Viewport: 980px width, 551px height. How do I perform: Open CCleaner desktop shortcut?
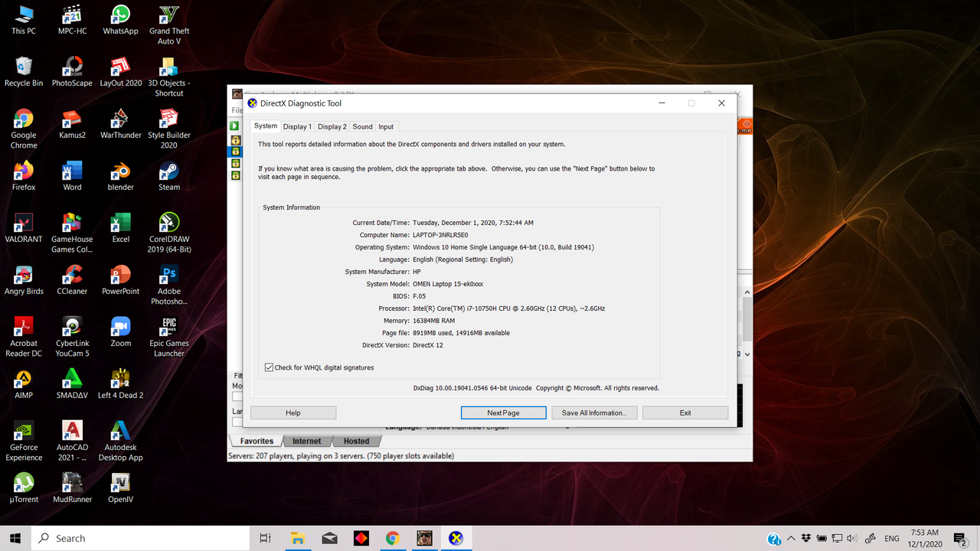coord(72,280)
